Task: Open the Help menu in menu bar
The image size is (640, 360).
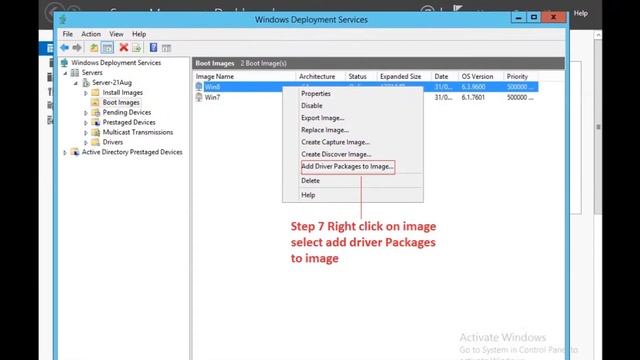Action: pos(139,34)
